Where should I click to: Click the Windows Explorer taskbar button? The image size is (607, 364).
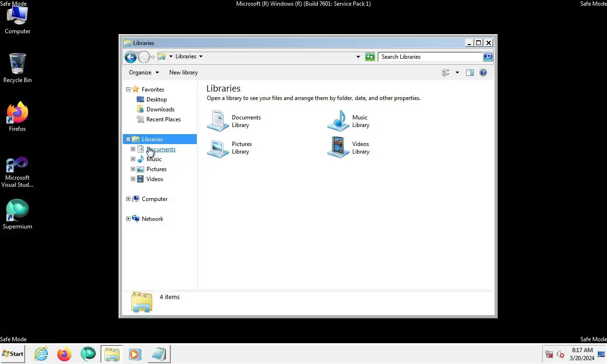(x=111, y=354)
